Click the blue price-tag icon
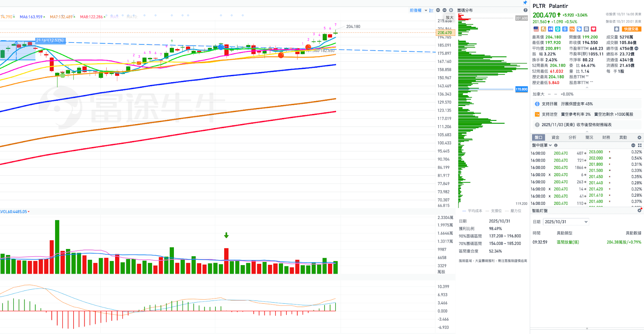Viewport: 644px width, 334px height. pyautogui.click(x=579, y=29)
